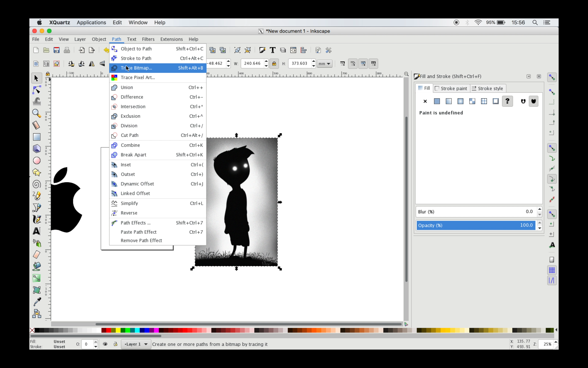Open the Extensions menu
The height and width of the screenshot is (368, 588).
point(171,39)
